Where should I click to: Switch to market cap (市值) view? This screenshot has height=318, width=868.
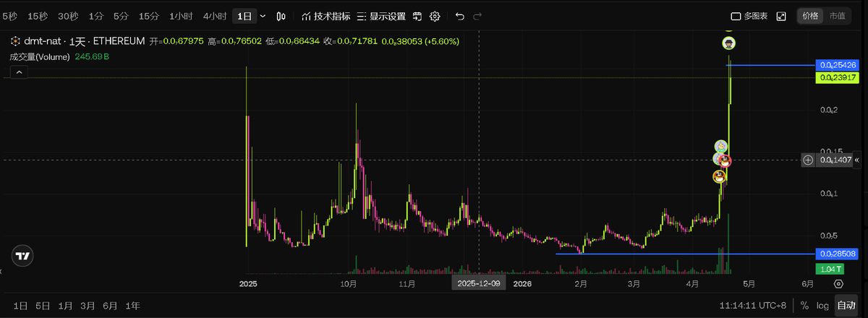pyautogui.click(x=836, y=16)
